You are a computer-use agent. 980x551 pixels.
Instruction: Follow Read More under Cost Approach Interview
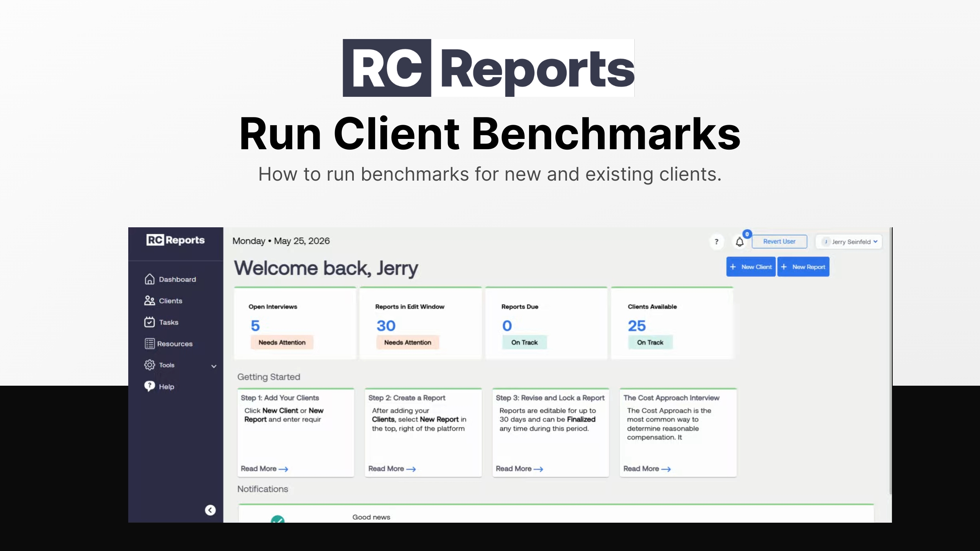[x=647, y=469]
